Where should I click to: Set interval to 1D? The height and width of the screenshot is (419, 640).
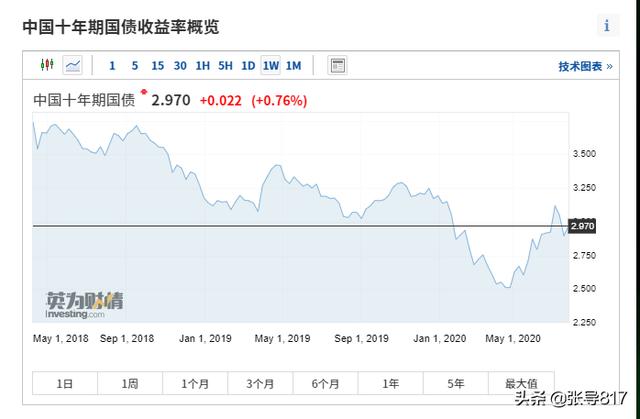tap(248, 66)
